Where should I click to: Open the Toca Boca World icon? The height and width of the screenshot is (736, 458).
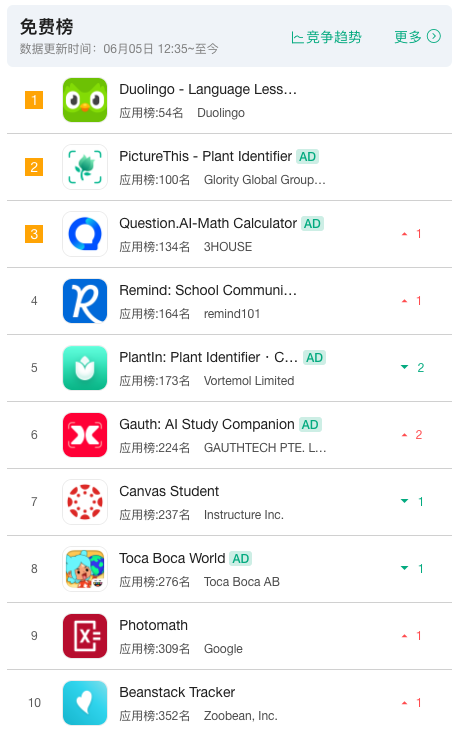85,569
